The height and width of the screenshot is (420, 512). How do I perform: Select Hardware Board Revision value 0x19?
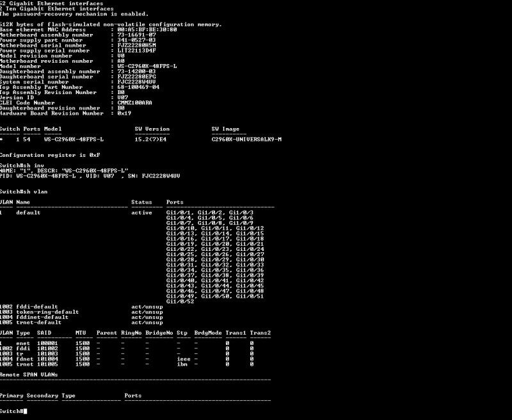(x=124, y=113)
